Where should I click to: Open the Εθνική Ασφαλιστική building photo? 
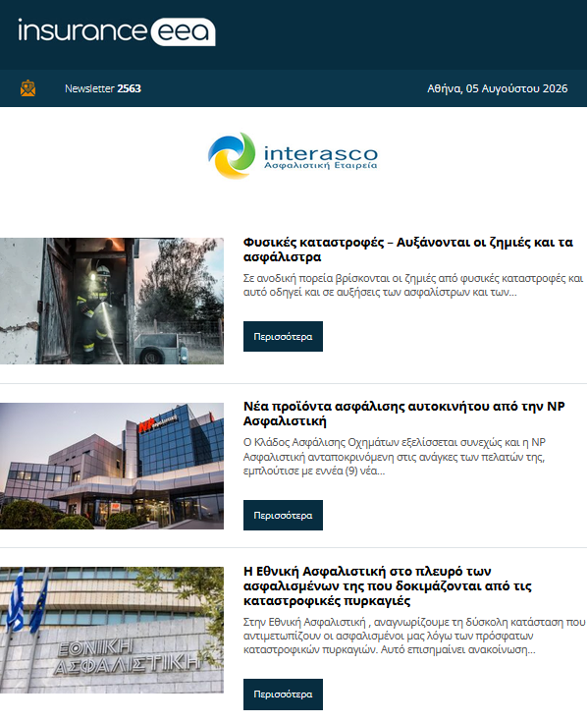(112, 630)
